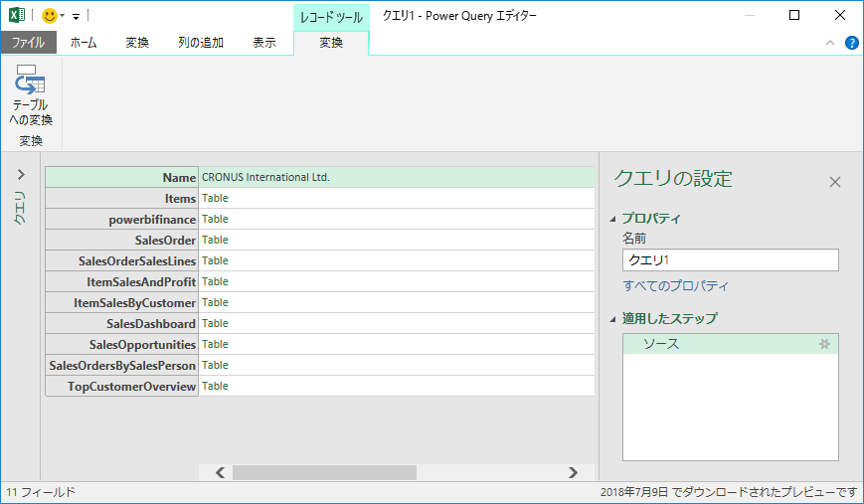Select the SalesOrdersBySalesPerson field label
Image resolution: width=864 pixels, height=504 pixels.
121,366
